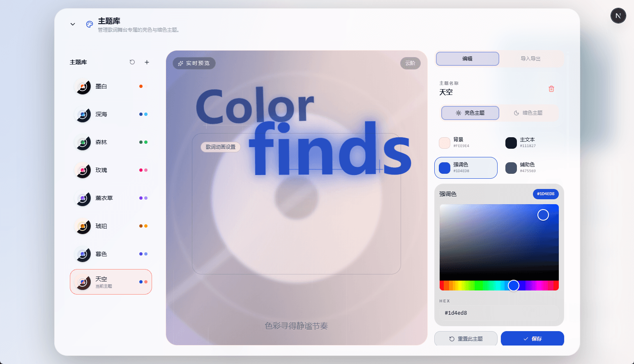This screenshot has height=364, width=634.
Task: Click the 墨白 disc thumbnail icon
Action: pyautogui.click(x=83, y=86)
